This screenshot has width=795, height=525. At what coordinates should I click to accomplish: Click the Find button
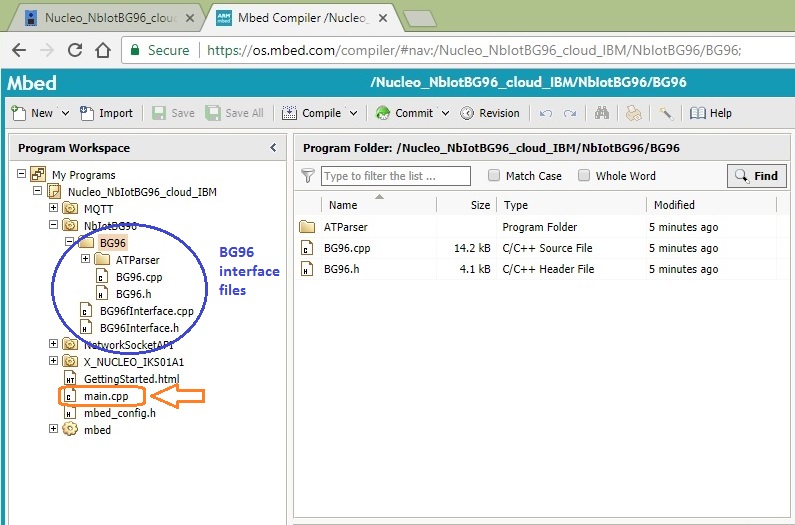tap(756, 176)
